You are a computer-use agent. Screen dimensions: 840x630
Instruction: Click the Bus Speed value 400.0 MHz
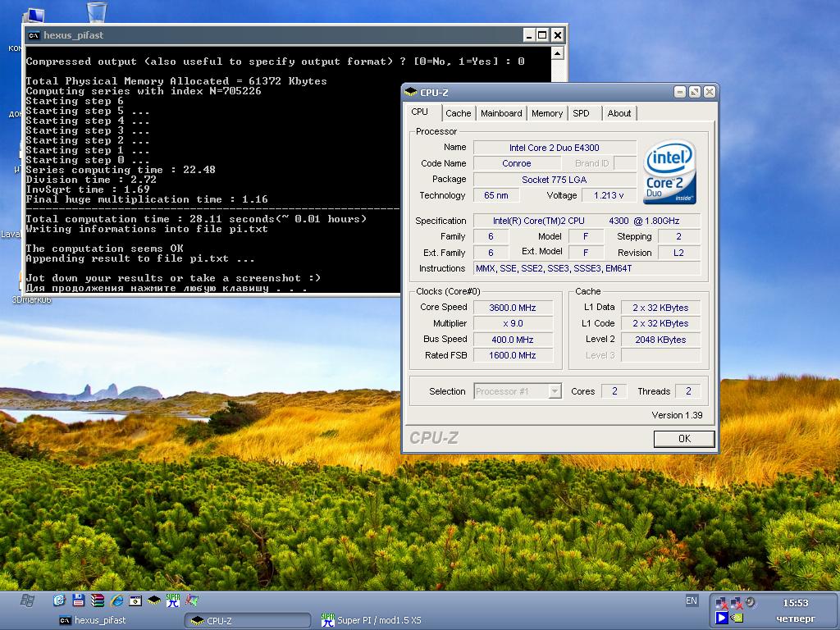(513, 340)
